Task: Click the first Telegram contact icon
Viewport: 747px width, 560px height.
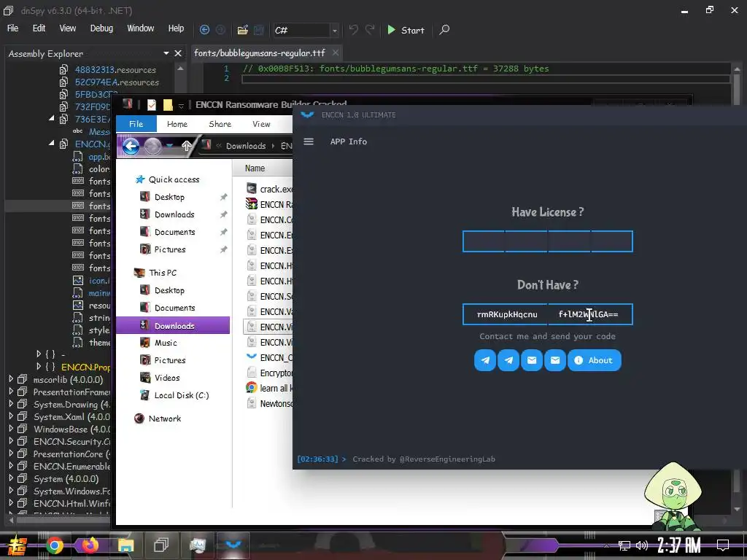Action: tap(485, 360)
